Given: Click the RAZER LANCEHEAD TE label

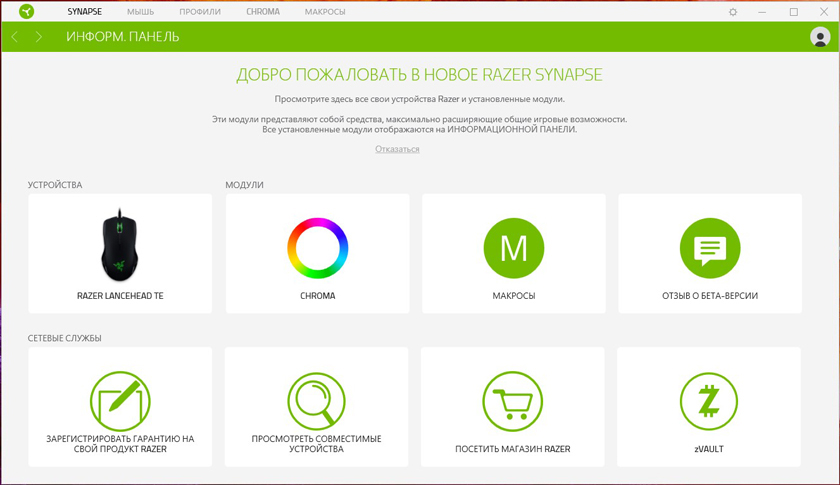Looking at the screenshot, I should 120,296.
